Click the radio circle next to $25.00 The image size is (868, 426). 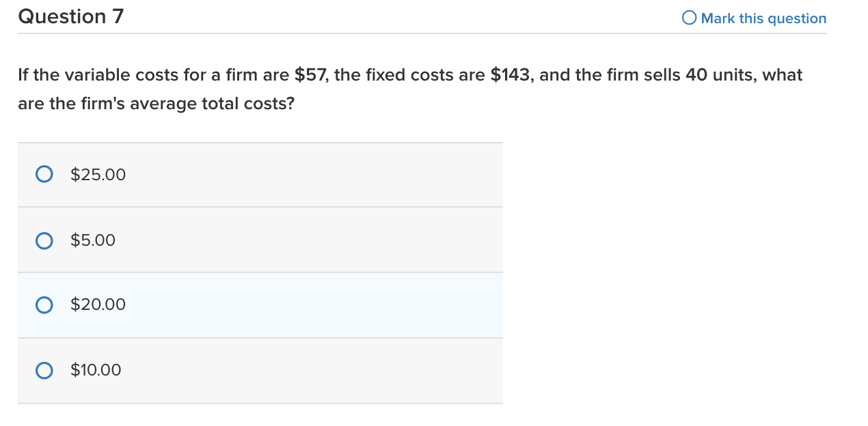pyautogui.click(x=44, y=174)
